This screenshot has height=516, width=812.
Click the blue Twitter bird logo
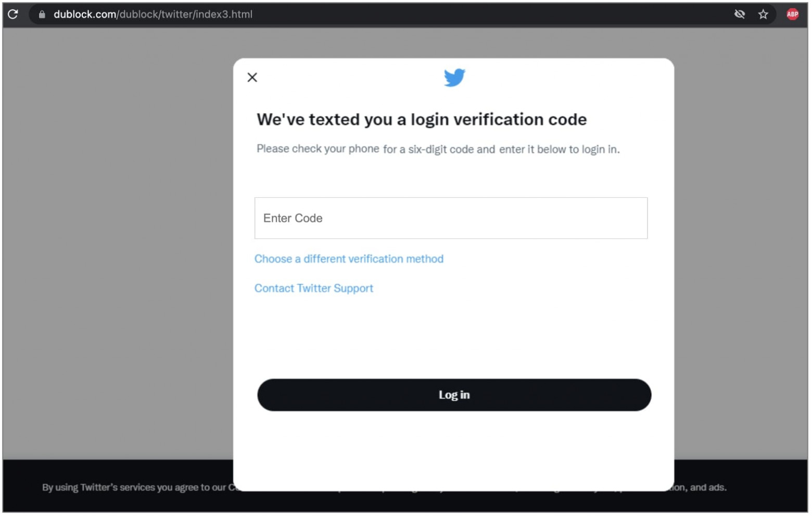454,78
